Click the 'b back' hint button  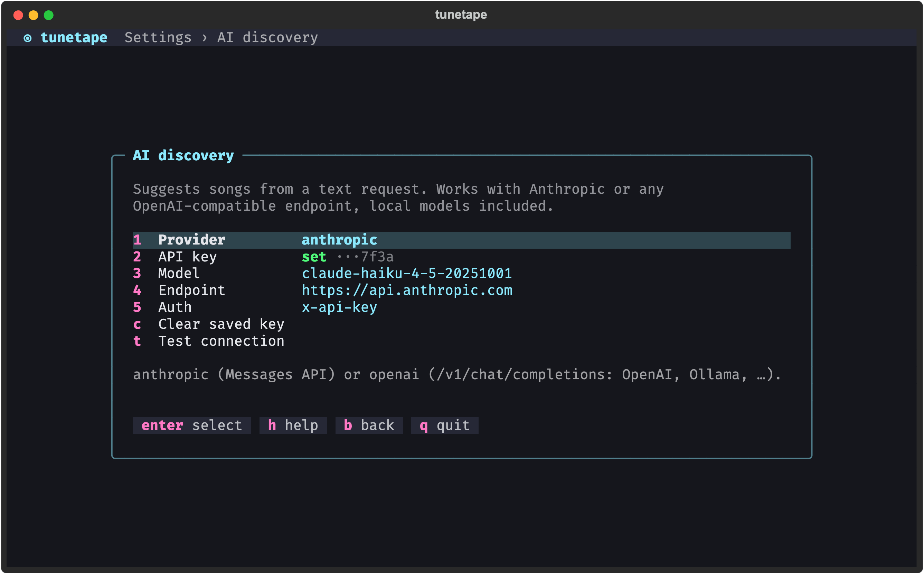[369, 425]
